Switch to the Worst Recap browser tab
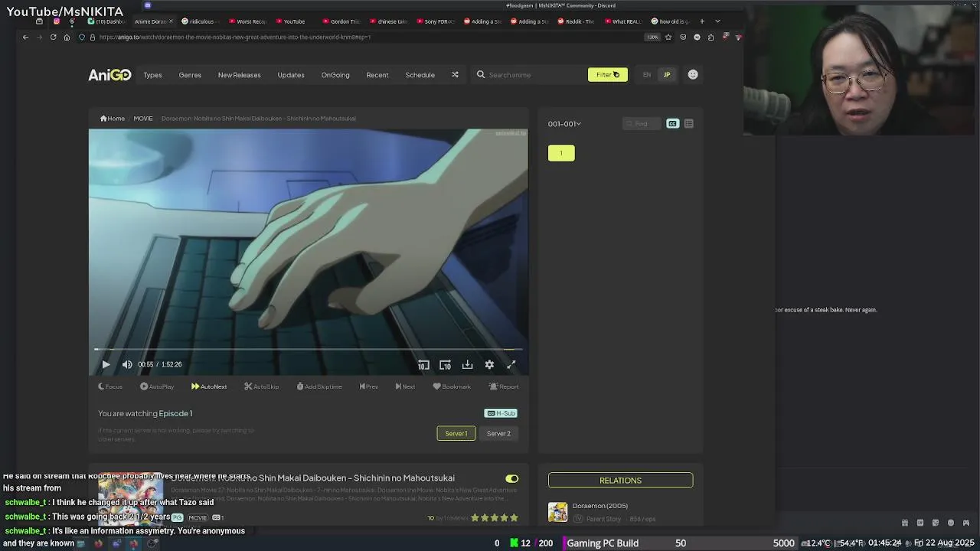 247,21
